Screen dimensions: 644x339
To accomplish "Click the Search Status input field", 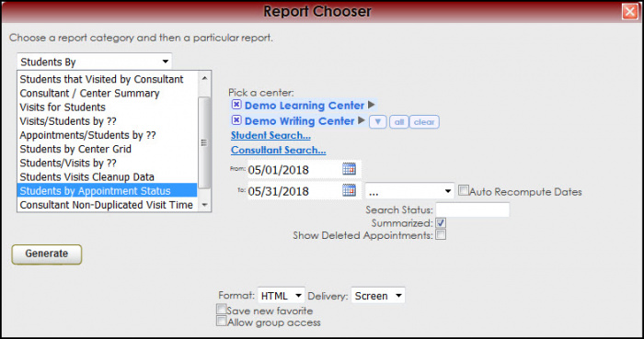I will [x=472, y=209].
